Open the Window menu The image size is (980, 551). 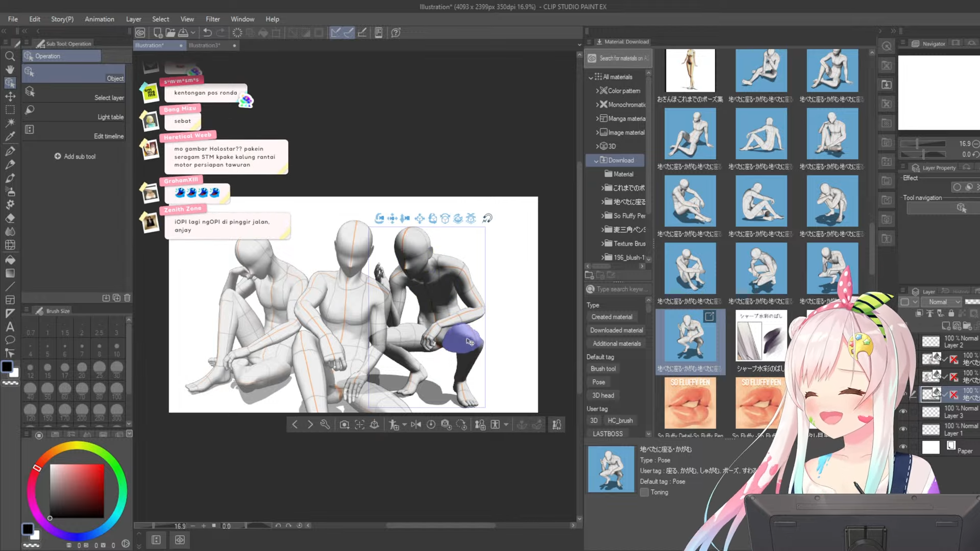[x=242, y=19]
